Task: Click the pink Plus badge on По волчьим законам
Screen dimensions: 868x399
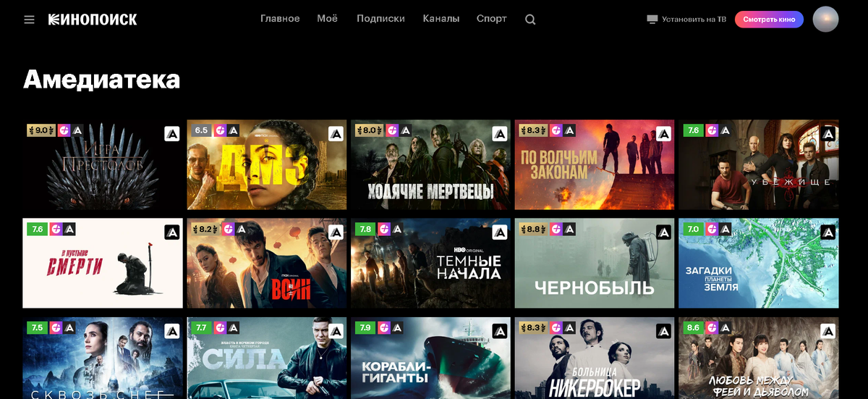Action: [556, 130]
